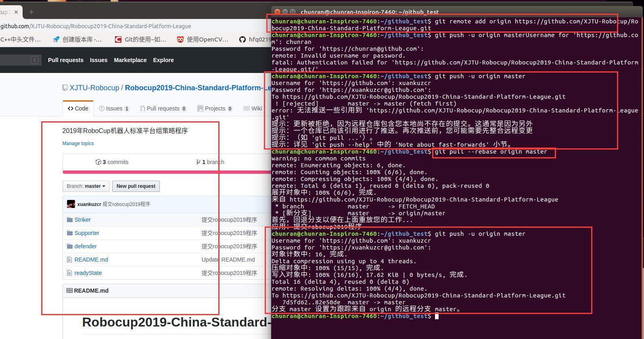Close the current browser tab
This screenshot has width=644, height=339.
(x=16, y=12)
